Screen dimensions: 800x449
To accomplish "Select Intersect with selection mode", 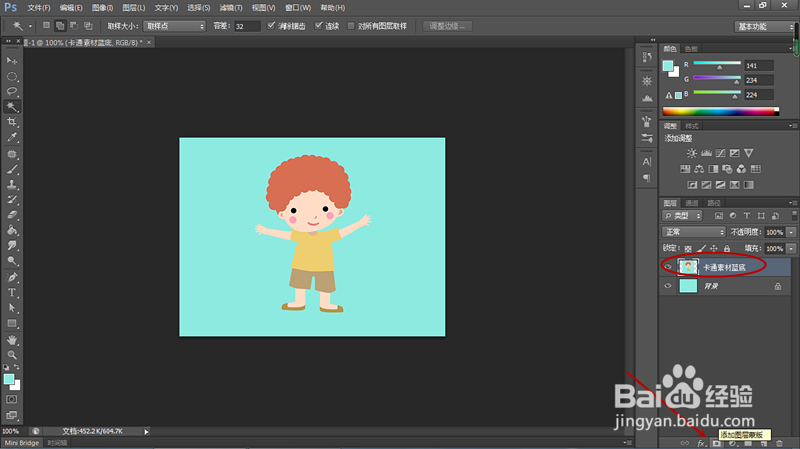I will tap(88, 26).
